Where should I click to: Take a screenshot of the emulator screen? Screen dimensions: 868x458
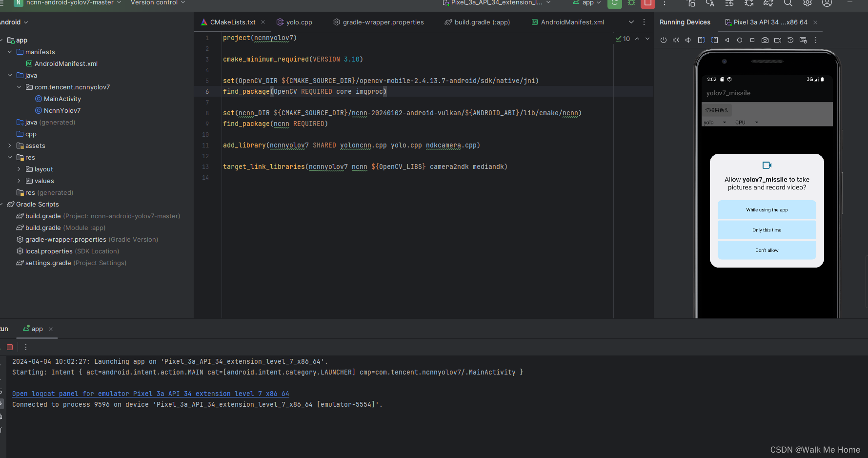(x=765, y=40)
